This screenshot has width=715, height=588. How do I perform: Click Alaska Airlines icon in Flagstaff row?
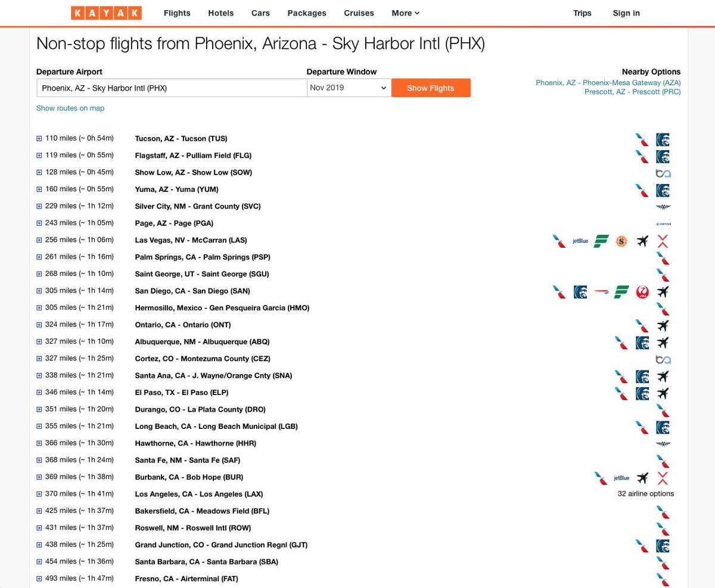click(x=663, y=157)
